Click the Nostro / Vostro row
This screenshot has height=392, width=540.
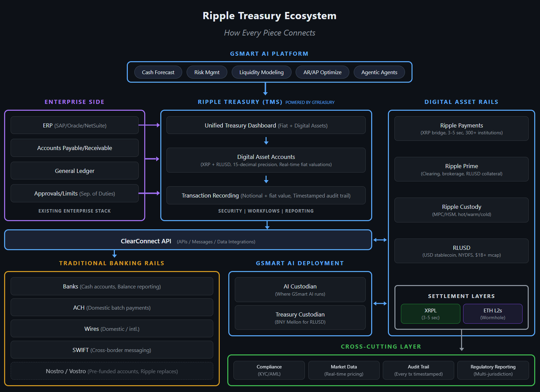coord(112,371)
